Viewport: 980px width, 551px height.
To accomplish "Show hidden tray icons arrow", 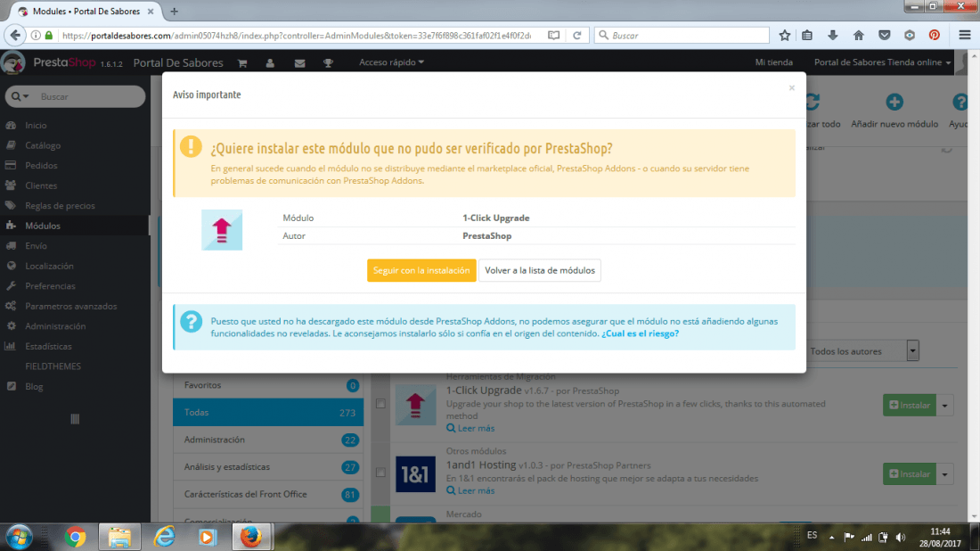I will point(831,538).
